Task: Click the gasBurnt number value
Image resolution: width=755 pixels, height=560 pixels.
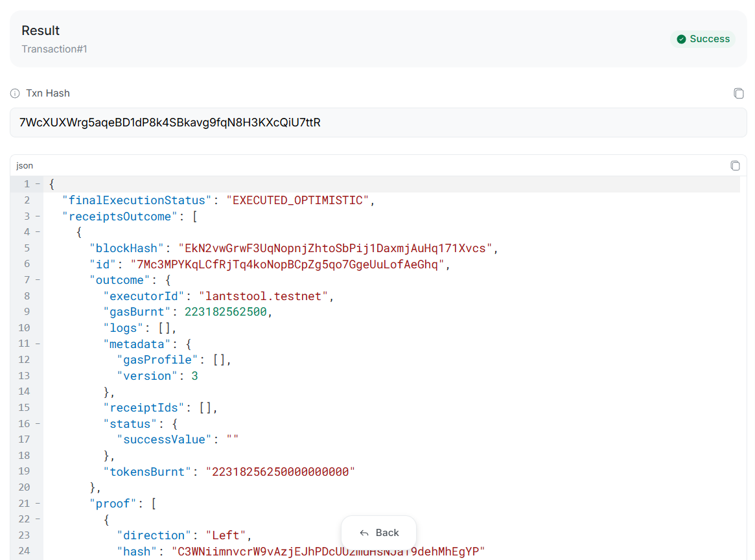Action: pyautogui.click(x=225, y=312)
